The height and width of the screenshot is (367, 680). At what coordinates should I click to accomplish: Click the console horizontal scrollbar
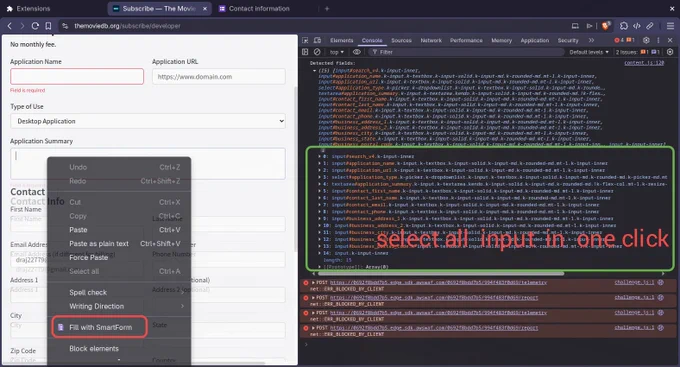(441, 274)
